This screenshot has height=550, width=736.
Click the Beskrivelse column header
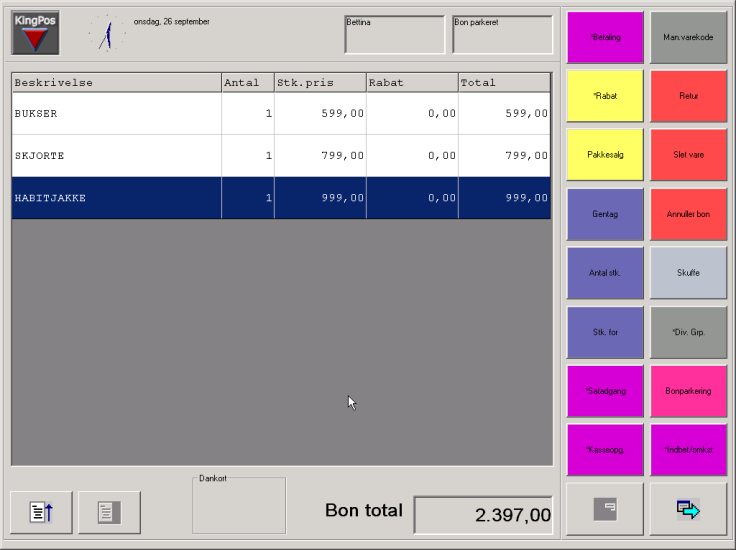pos(116,83)
